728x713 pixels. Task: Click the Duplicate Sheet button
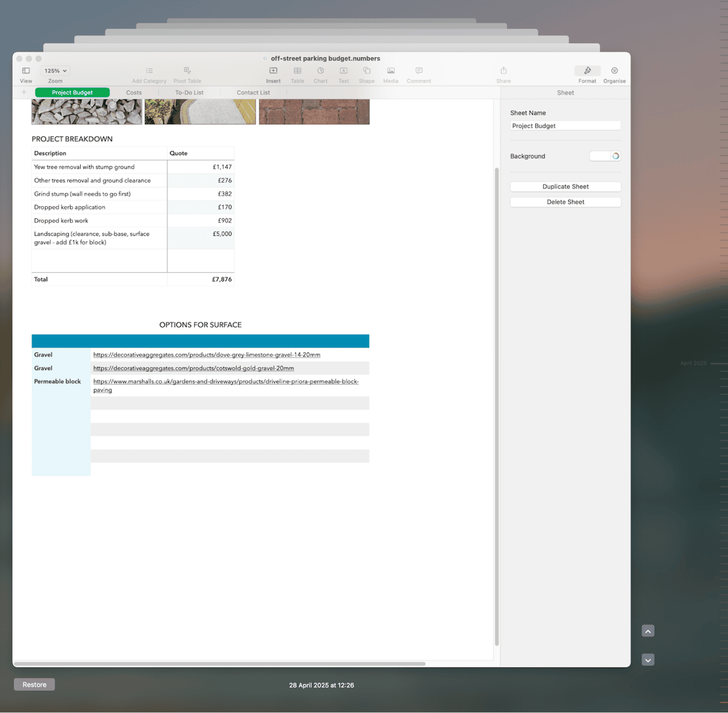click(565, 187)
